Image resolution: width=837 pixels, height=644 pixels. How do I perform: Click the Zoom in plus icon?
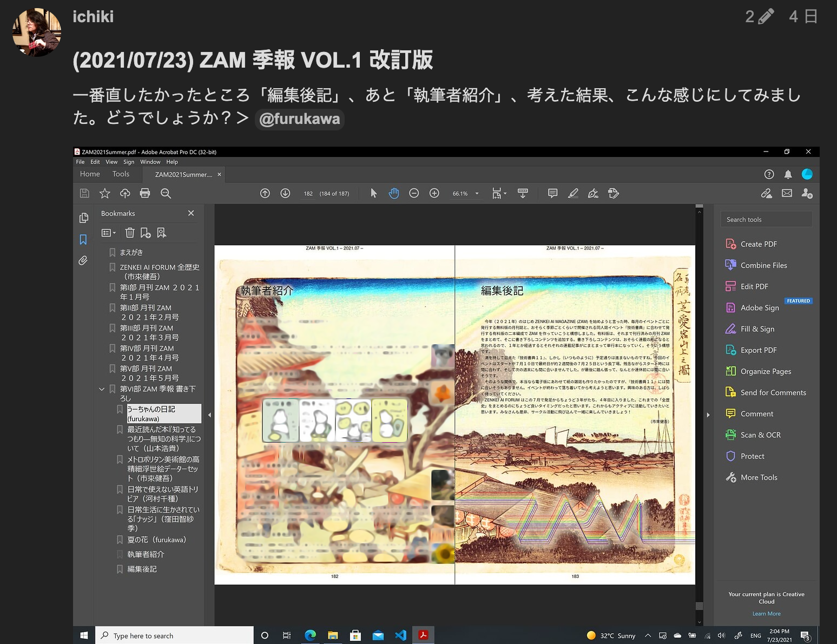click(434, 193)
